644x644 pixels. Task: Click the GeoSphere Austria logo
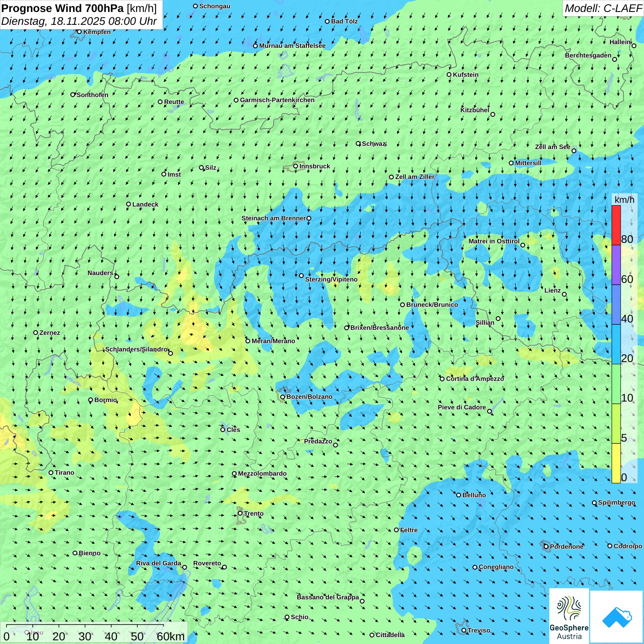point(569,615)
